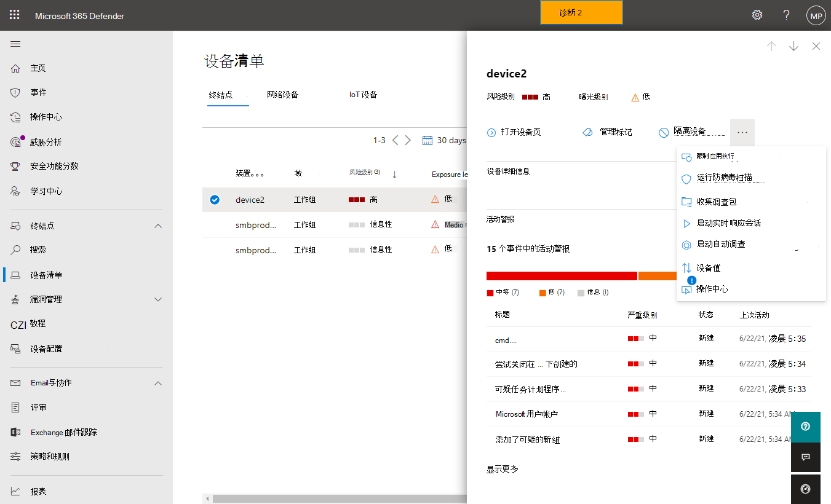The image size is (831, 504).
Task: Go to the previous device with up arrow
Action: tap(771, 46)
